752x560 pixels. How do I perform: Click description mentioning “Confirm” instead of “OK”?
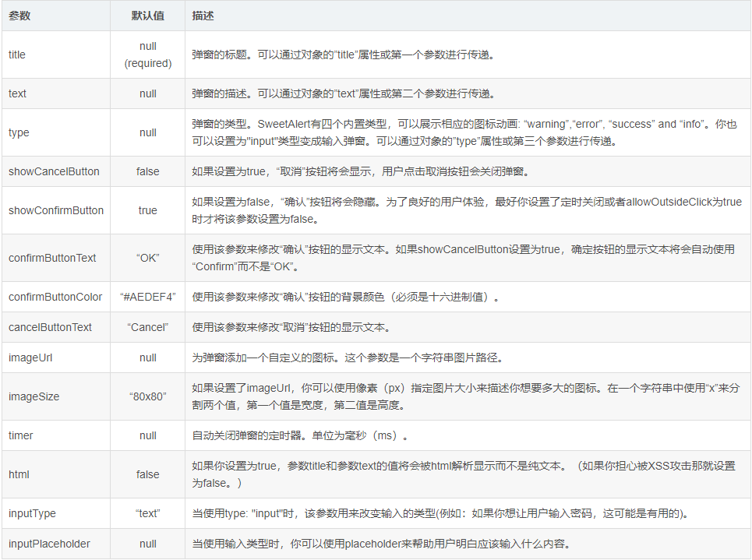tap(464, 258)
